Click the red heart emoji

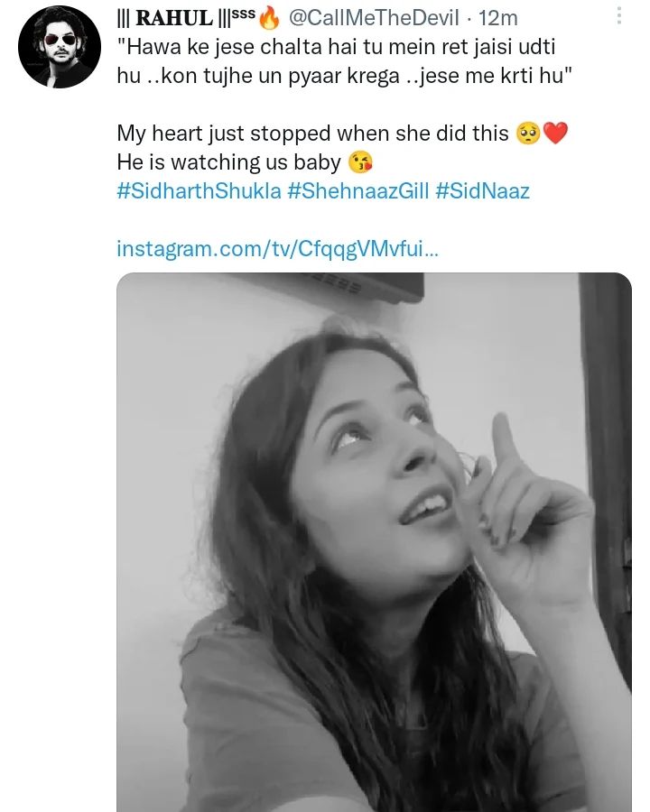[556, 134]
